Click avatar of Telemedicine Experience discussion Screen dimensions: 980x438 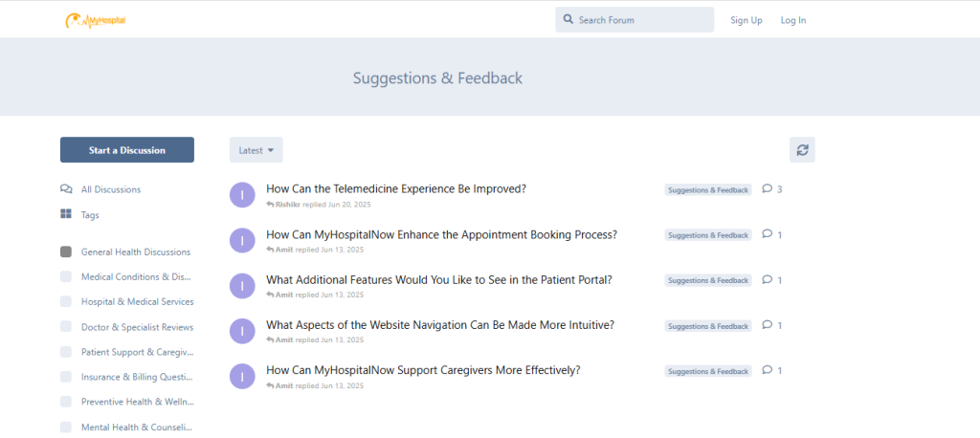click(x=243, y=194)
